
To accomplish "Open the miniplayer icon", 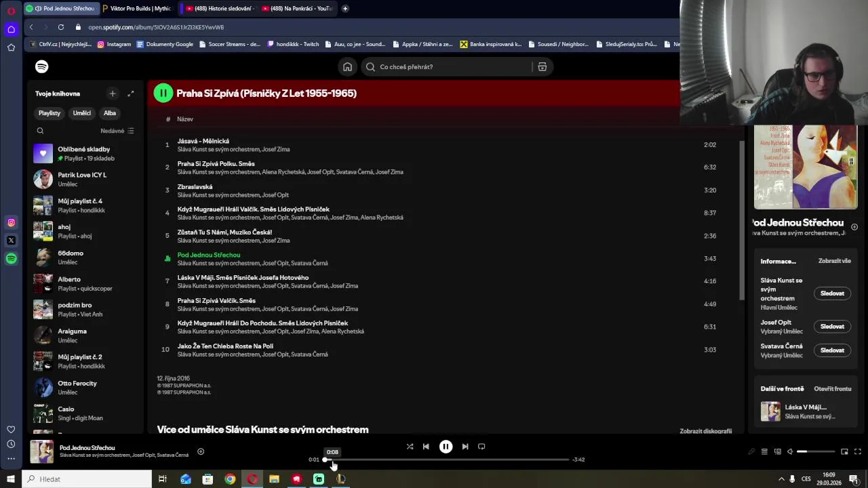I will click(x=844, y=451).
